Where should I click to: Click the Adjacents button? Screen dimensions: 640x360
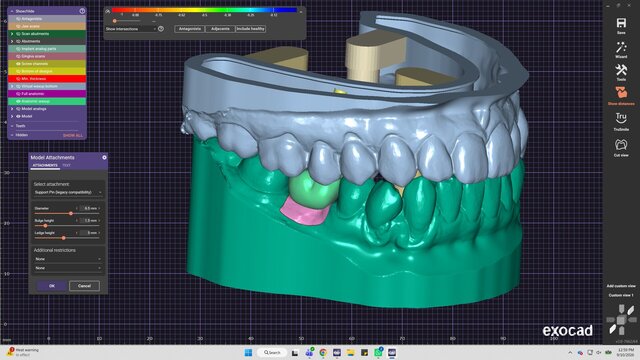click(220, 29)
